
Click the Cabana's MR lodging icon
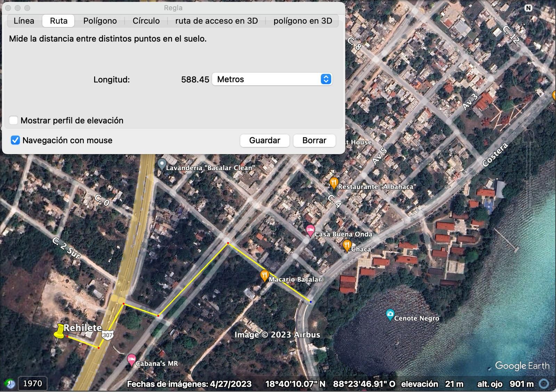point(131,360)
